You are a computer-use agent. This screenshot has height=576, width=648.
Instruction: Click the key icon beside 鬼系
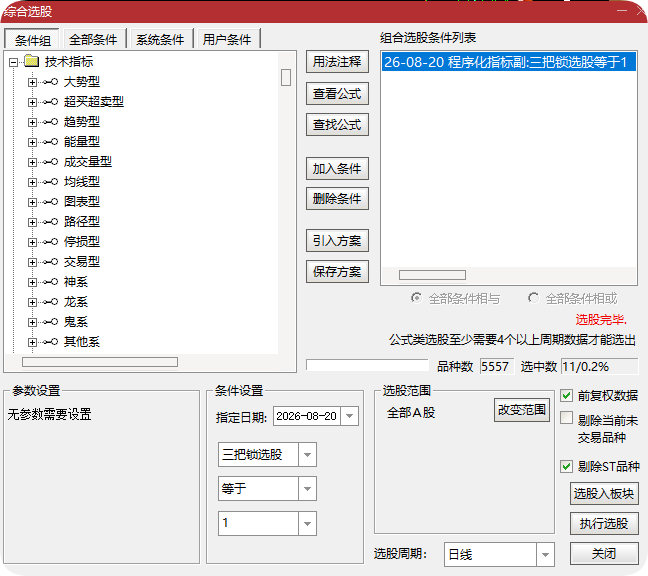click(x=50, y=322)
